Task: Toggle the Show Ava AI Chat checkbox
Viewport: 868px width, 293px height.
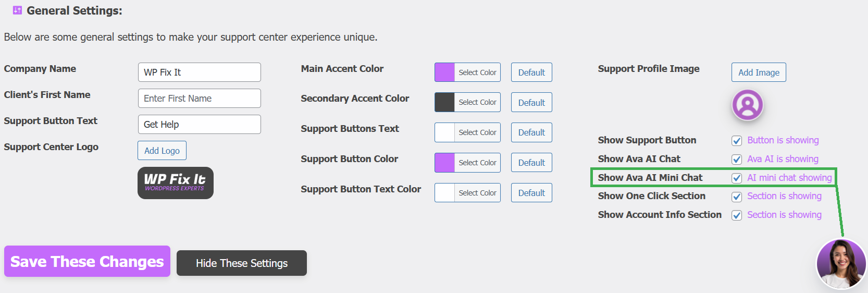Action: [737, 160]
